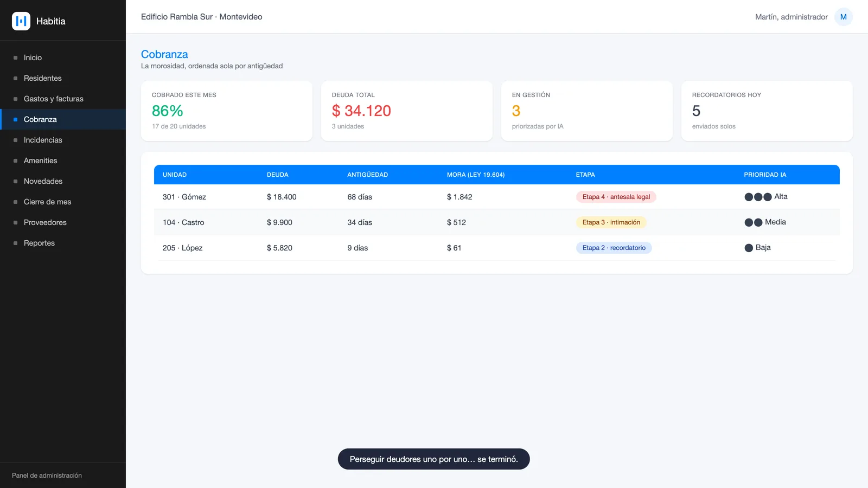Click the Prioridad IA column header
868x488 pixels.
coord(765,175)
